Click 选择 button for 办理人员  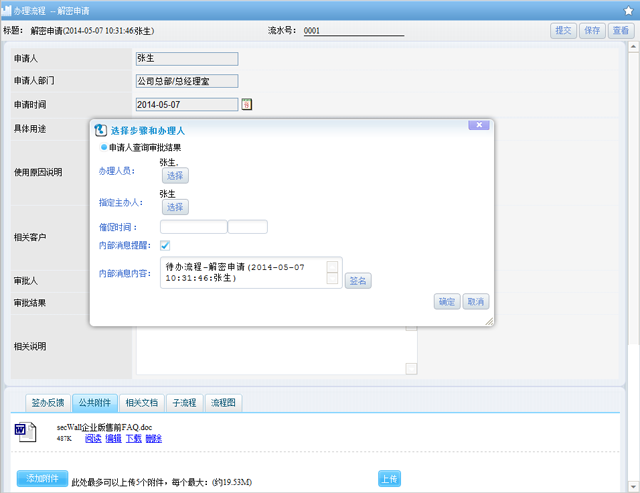(175, 176)
